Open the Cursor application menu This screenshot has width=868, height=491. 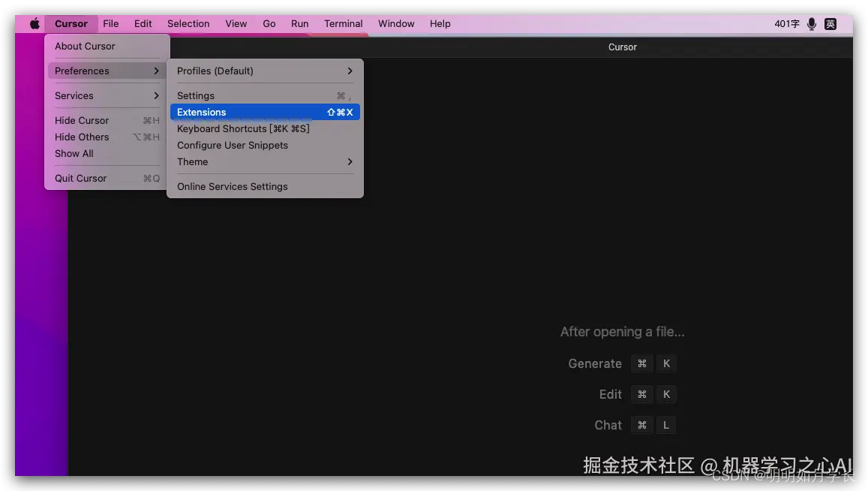tap(71, 24)
